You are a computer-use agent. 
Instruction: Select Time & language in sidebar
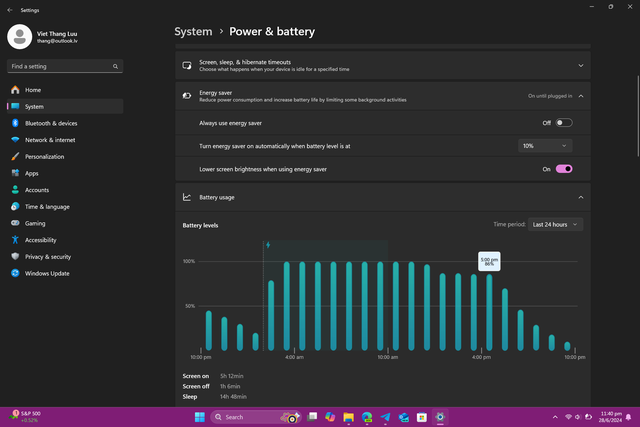pos(46,206)
